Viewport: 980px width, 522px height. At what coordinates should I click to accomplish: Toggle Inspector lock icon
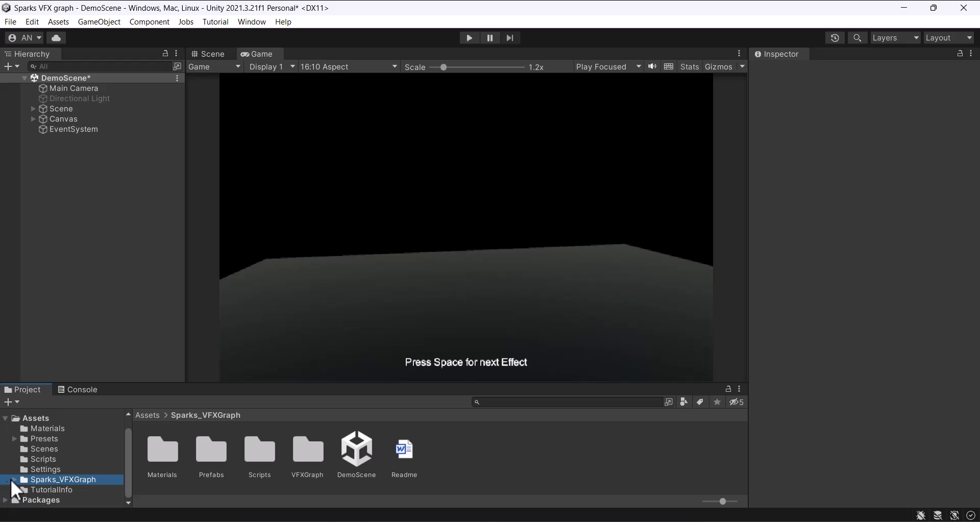[960, 54]
